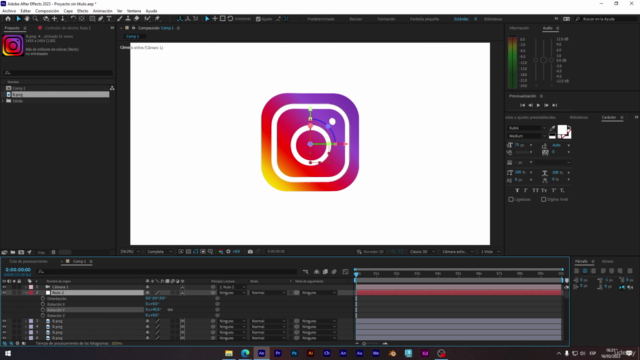This screenshot has width=640, height=360.
Task: Open the Completa resolution dropdown
Action: 160,252
